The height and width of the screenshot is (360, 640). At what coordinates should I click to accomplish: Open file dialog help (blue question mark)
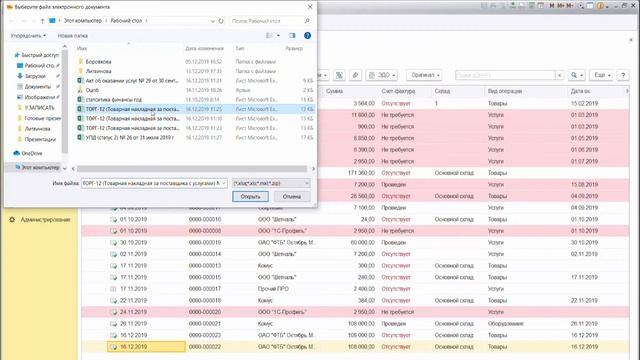click(x=307, y=36)
